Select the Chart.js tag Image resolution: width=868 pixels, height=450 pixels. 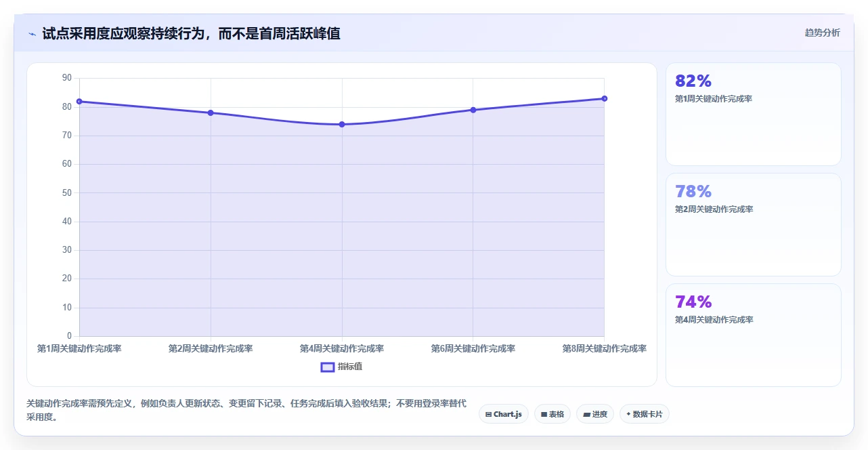click(503, 414)
